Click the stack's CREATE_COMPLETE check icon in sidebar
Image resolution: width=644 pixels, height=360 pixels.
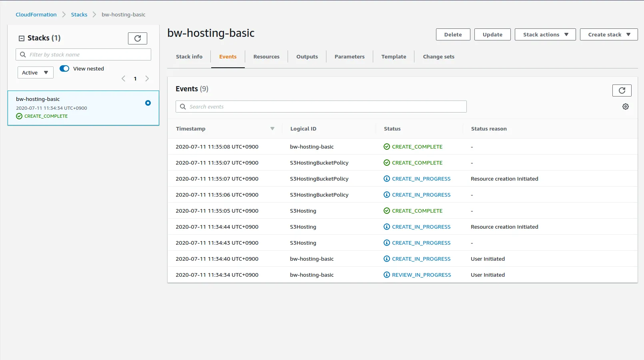click(x=19, y=116)
